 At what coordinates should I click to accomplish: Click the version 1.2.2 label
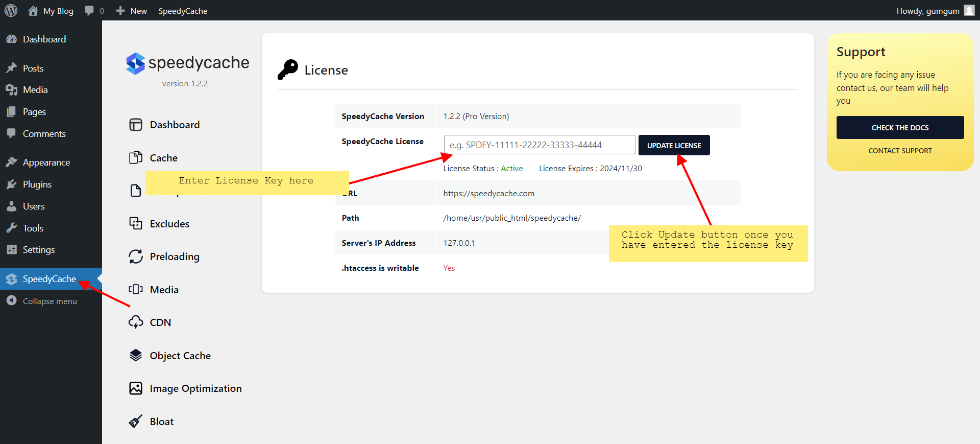coord(185,83)
